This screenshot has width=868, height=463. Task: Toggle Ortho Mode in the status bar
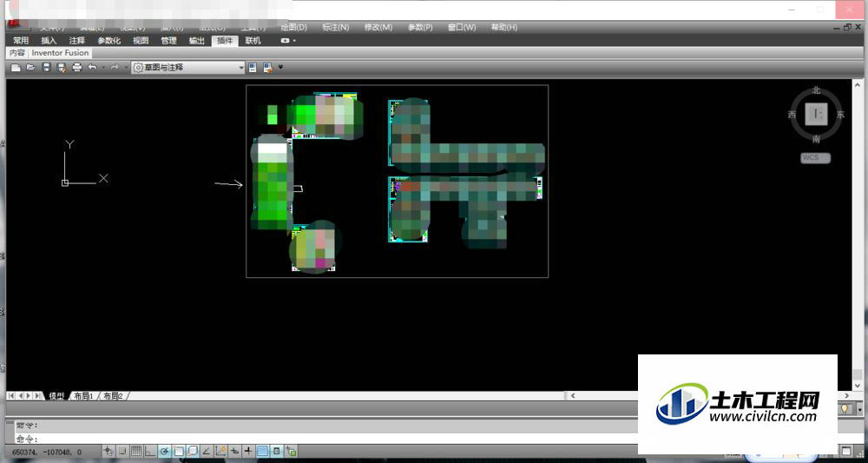149,452
